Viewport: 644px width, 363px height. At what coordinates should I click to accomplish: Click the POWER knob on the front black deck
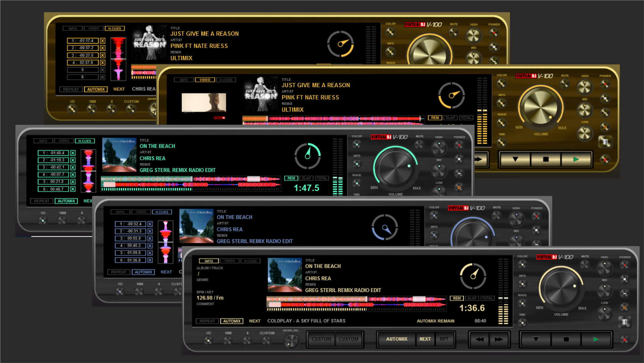[625, 265]
